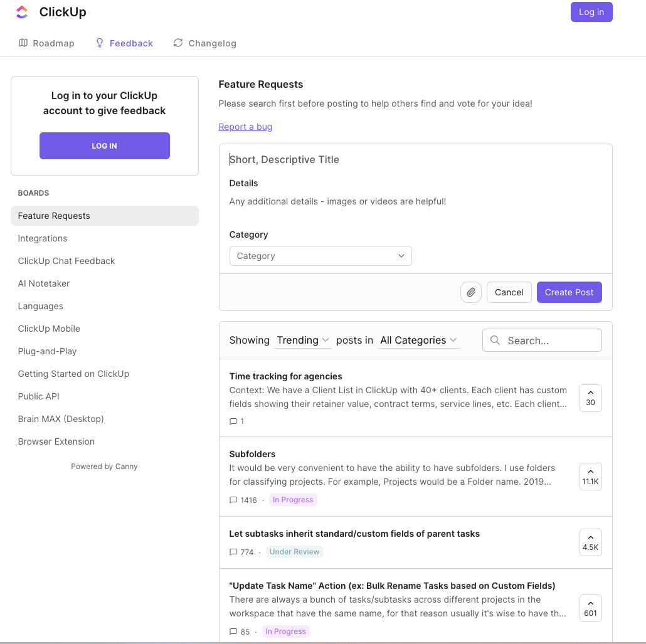Click comment icon beside 774 comments
Viewport: 646px width, 644px height.
[x=233, y=552]
